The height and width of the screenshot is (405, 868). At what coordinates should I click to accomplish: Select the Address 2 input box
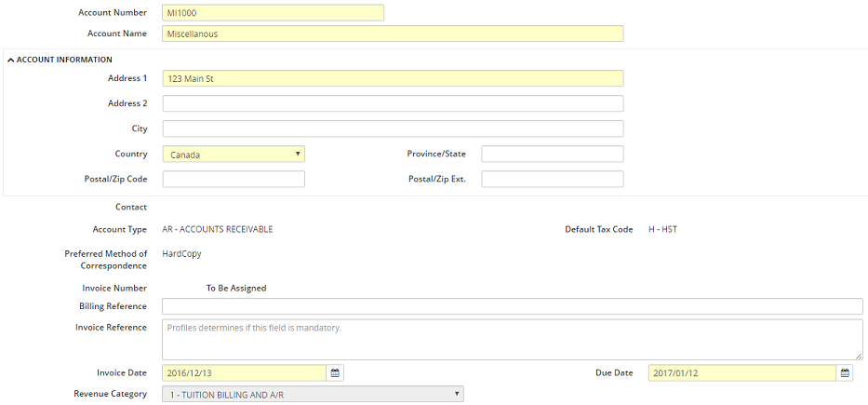coord(393,103)
